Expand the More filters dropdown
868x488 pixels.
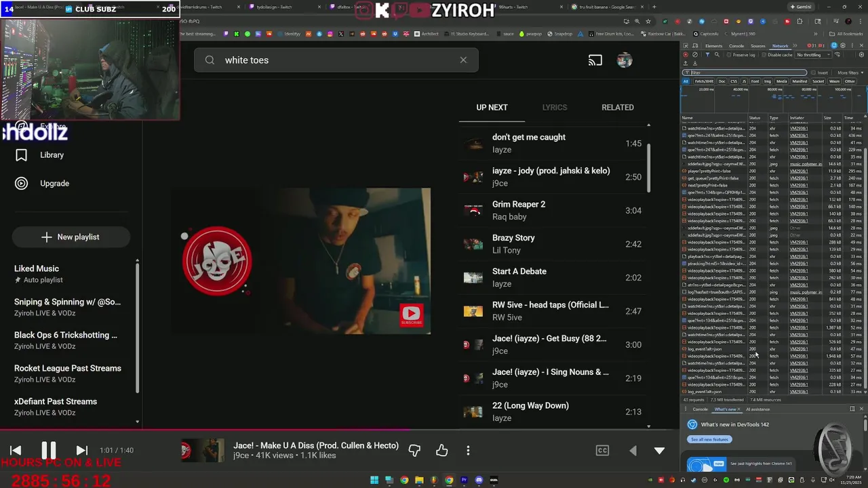pos(850,73)
